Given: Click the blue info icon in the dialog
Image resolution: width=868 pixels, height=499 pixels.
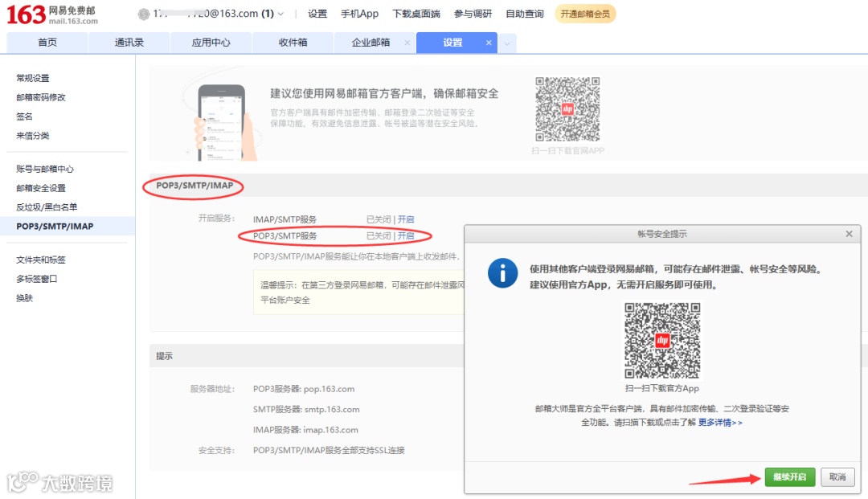Looking at the screenshot, I should click(502, 273).
